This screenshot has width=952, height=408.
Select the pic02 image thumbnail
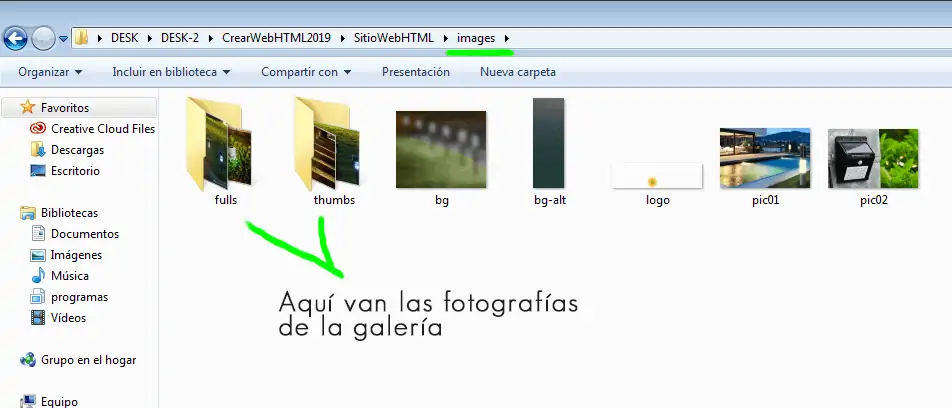click(x=873, y=158)
